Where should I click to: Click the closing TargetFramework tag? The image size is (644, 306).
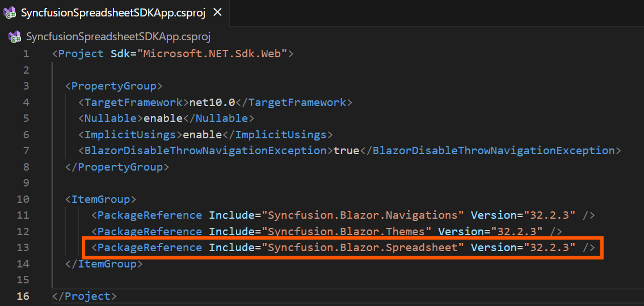(x=294, y=102)
